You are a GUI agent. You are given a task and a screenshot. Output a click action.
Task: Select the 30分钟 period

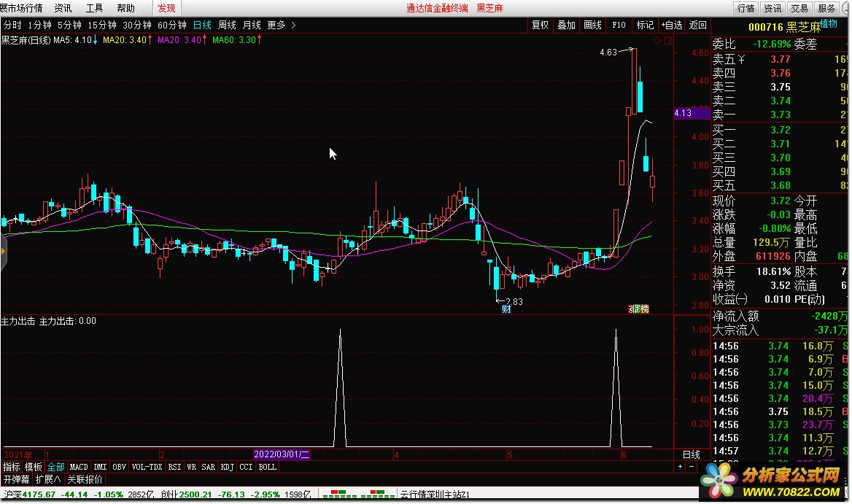coord(137,25)
